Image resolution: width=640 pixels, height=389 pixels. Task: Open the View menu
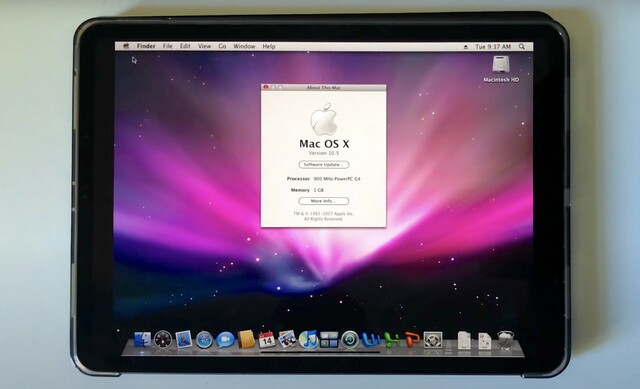204,47
